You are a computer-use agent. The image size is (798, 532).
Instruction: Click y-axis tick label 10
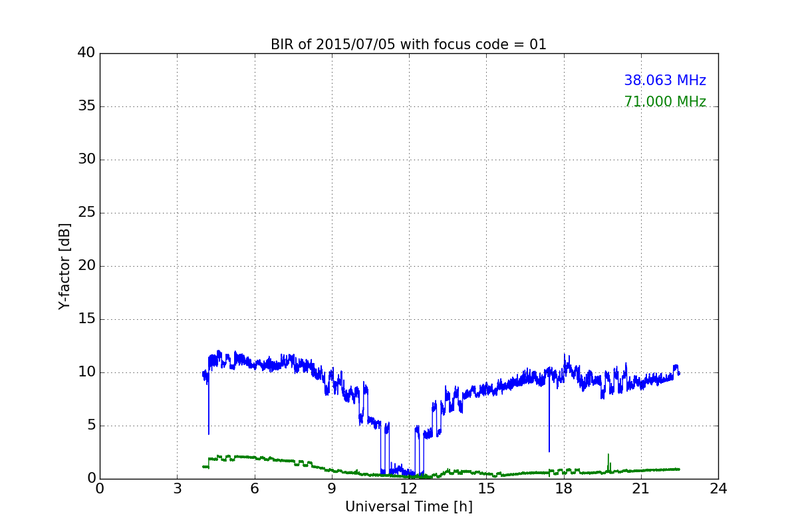click(x=86, y=372)
